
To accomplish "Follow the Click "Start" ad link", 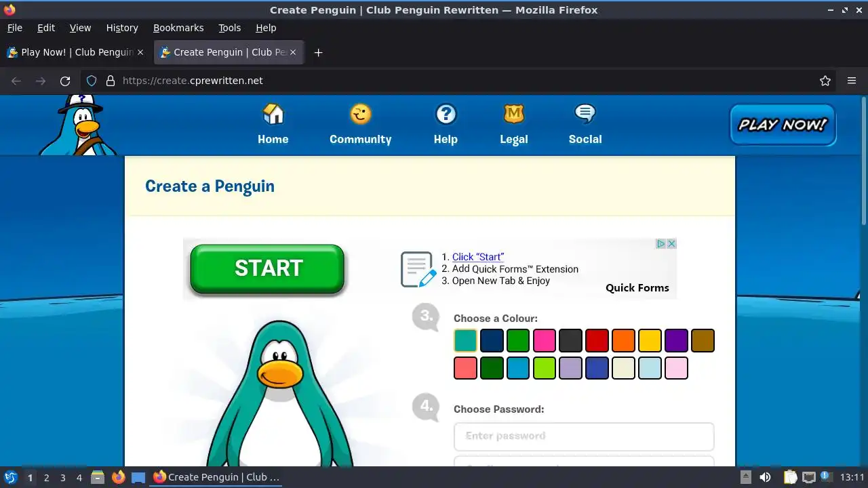I will pyautogui.click(x=478, y=257).
